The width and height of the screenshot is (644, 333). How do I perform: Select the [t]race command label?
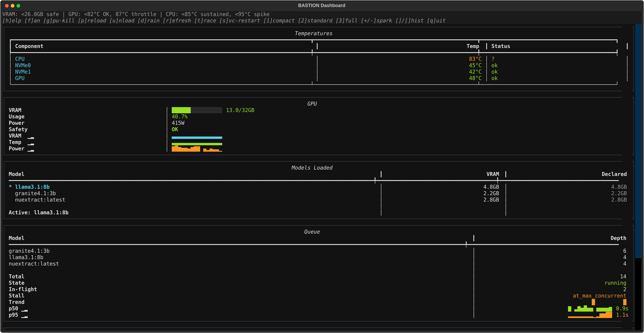click(x=205, y=21)
